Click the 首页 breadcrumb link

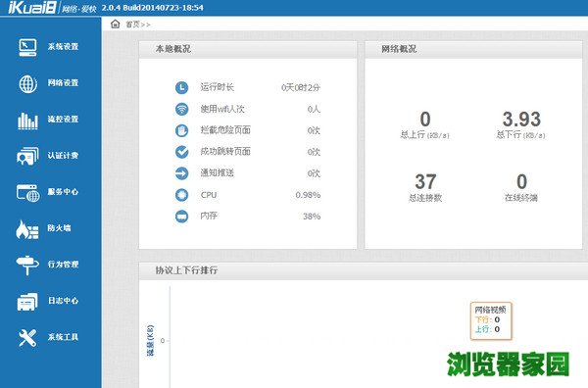(x=132, y=24)
